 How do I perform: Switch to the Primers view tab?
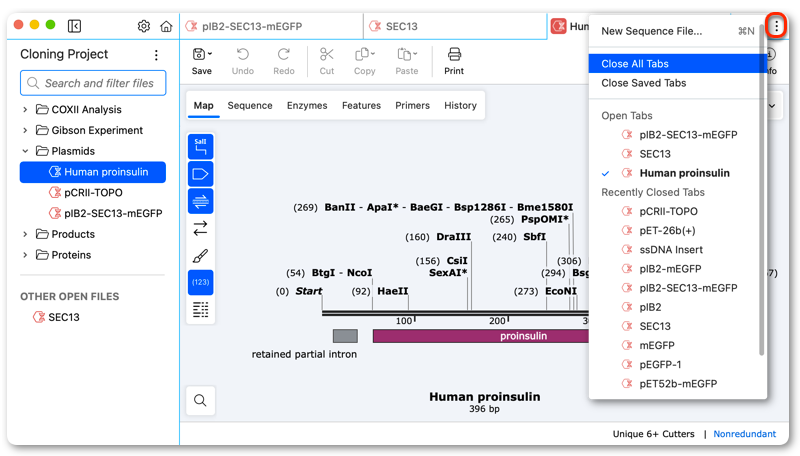pyautogui.click(x=412, y=106)
